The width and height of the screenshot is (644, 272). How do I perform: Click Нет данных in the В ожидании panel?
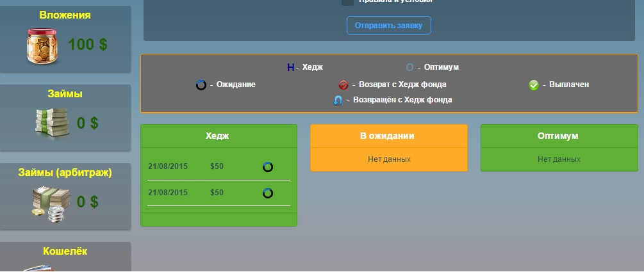pyautogui.click(x=389, y=159)
